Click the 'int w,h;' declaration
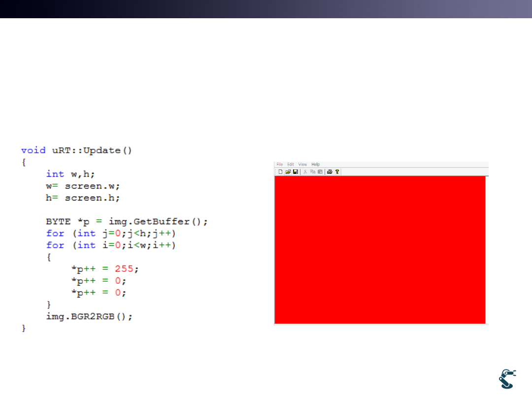 [x=70, y=174]
